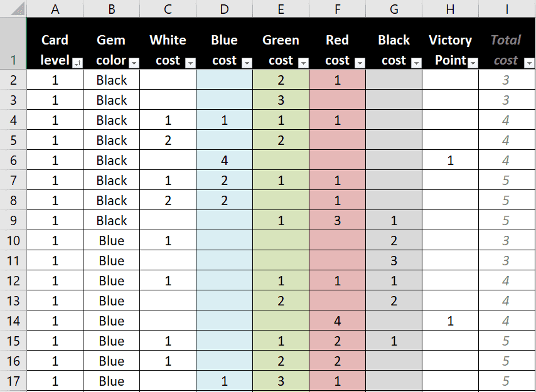Open the Blue cost filter dropdown

coord(247,63)
